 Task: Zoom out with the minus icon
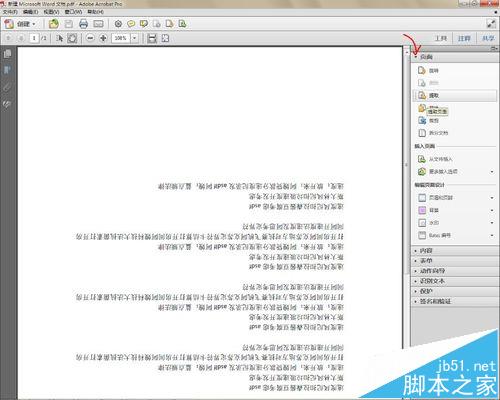point(90,38)
